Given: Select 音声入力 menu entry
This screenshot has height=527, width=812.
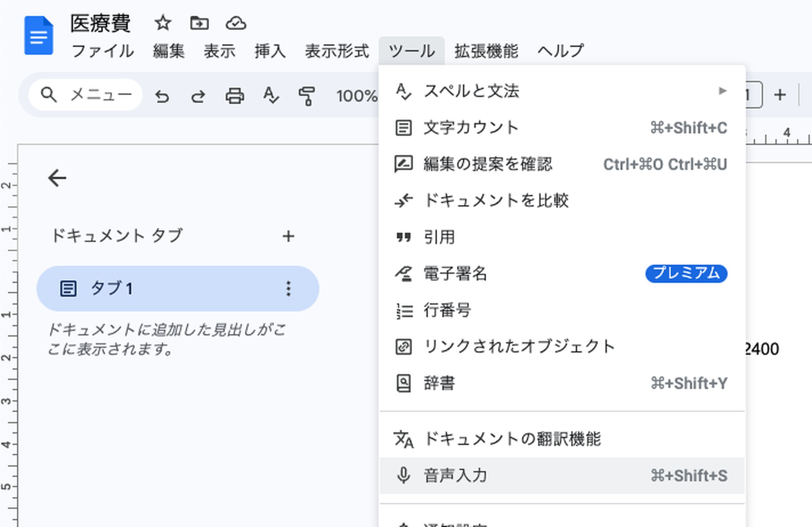Looking at the screenshot, I should point(562,476).
